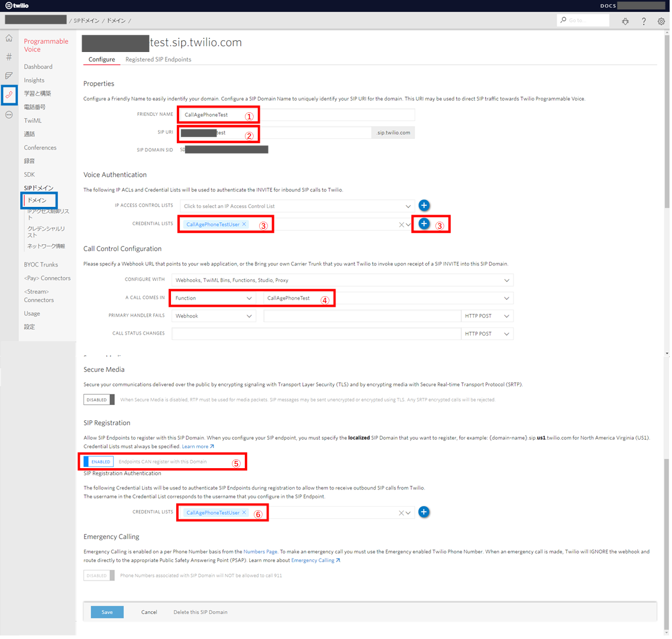Open the settings gear icon
The width and height of the screenshot is (672, 639).
(x=663, y=21)
